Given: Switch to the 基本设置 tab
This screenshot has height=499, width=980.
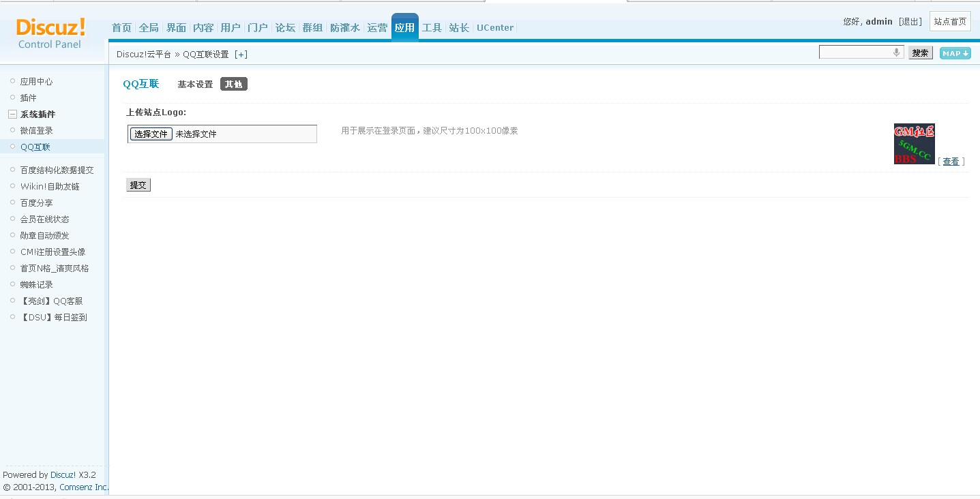Looking at the screenshot, I should [x=195, y=85].
